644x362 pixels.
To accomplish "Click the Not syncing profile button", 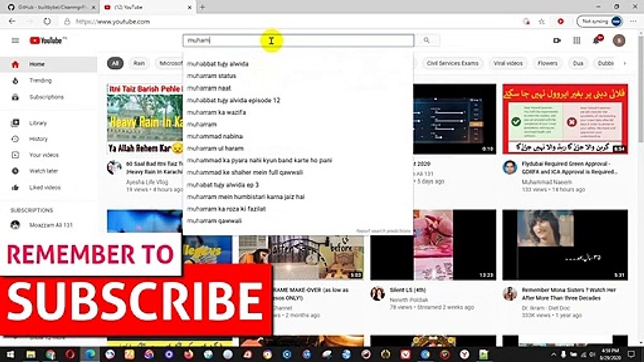I will (x=600, y=21).
